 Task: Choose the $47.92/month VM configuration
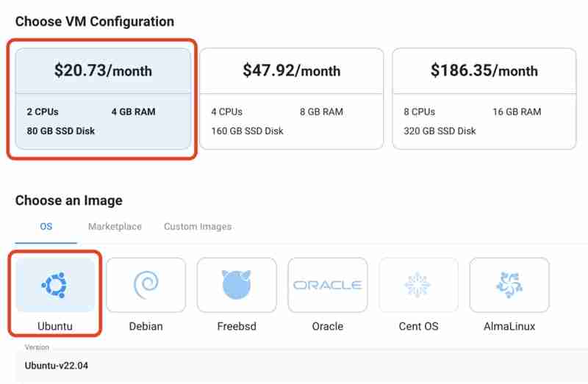point(292,71)
